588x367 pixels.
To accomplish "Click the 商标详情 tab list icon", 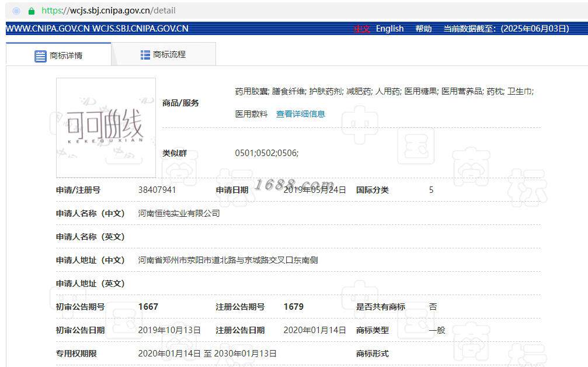I will (x=40, y=56).
